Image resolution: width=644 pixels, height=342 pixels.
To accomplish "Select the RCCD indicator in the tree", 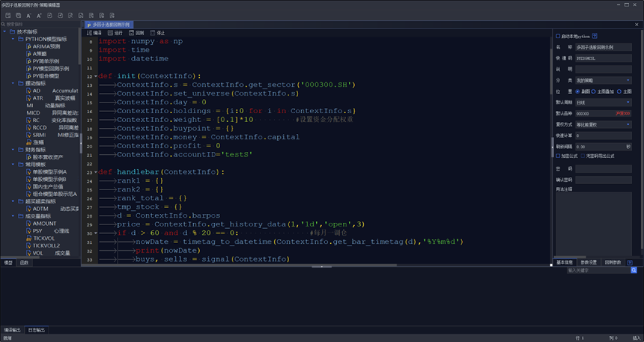I will (52, 128).
